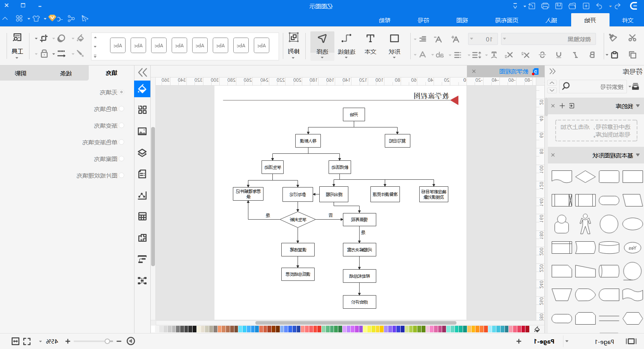Image resolution: width=644 pixels, height=349 pixels.
Task: Switch to Shadow (阴影) panel tab
Action: coord(21,73)
